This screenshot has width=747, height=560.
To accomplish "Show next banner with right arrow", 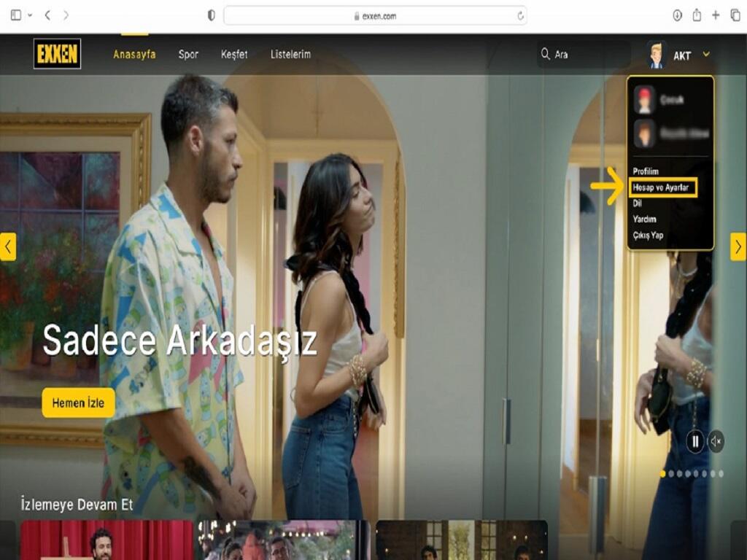I will click(x=738, y=246).
